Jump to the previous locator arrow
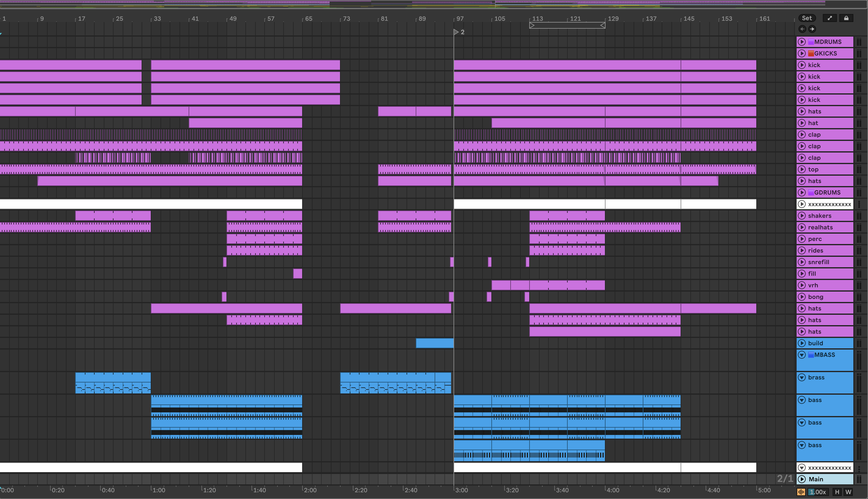Screen dimensions: 868x499 pos(802,29)
